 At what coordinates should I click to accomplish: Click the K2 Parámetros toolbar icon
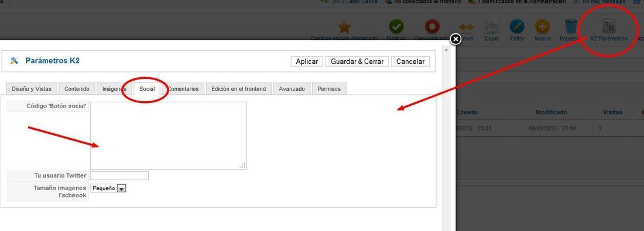608,27
